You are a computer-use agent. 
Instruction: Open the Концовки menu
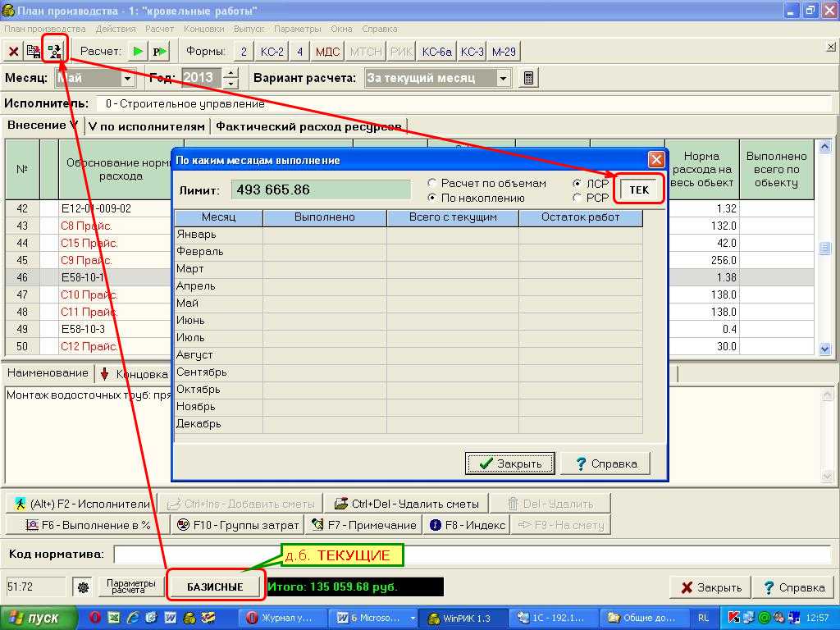204,29
